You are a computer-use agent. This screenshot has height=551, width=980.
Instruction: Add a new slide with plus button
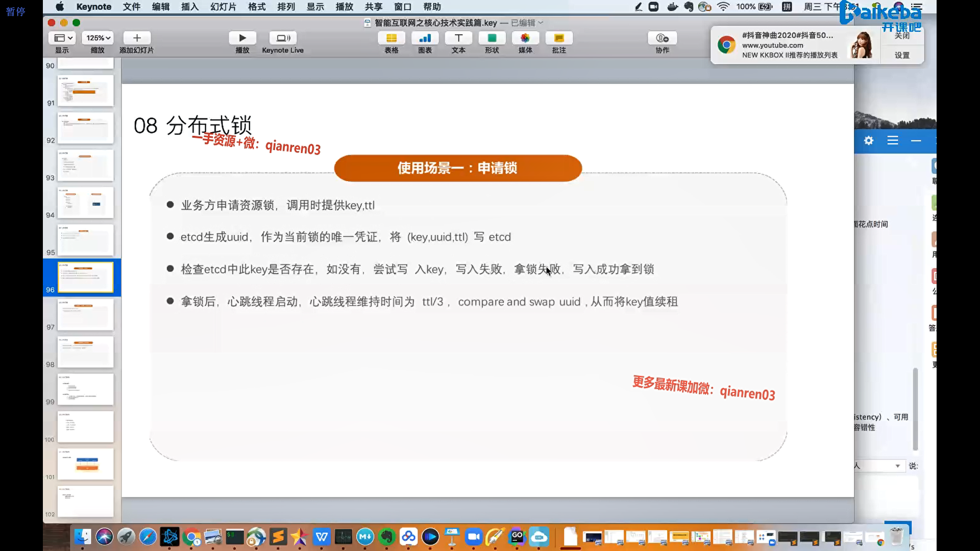click(x=136, y=38)
